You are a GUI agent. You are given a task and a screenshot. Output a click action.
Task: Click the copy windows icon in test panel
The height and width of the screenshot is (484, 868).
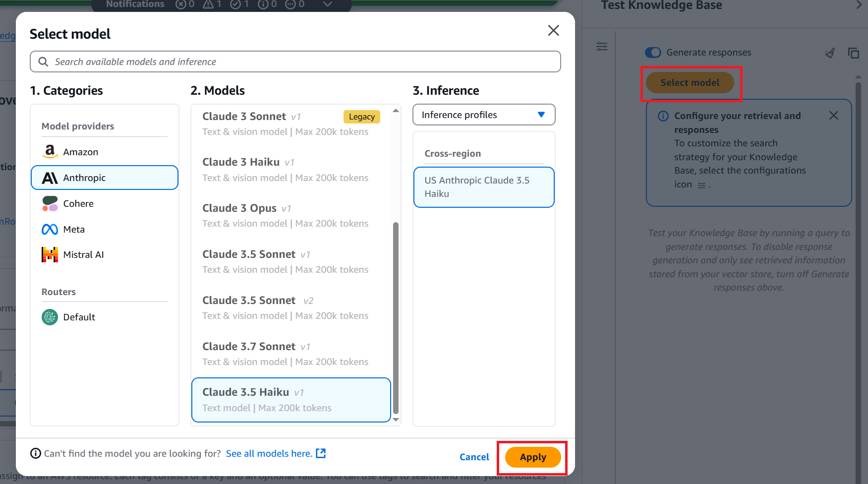(x=853, y=53)
